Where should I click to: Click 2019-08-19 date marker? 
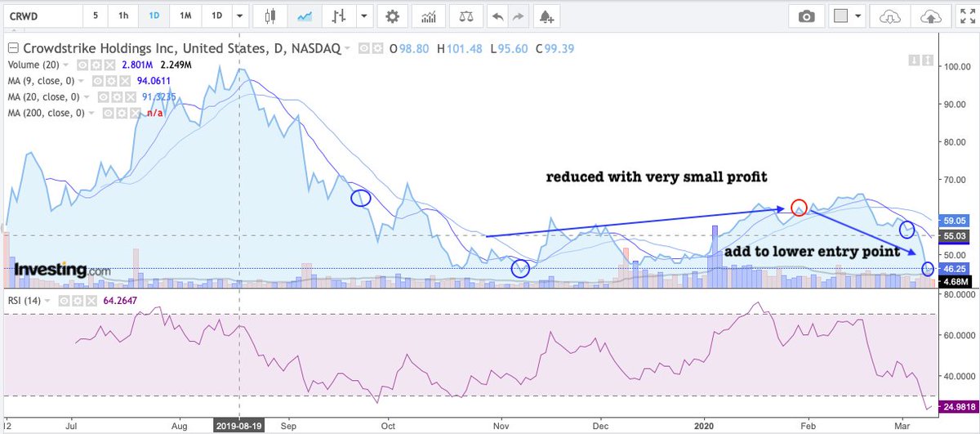238,425
